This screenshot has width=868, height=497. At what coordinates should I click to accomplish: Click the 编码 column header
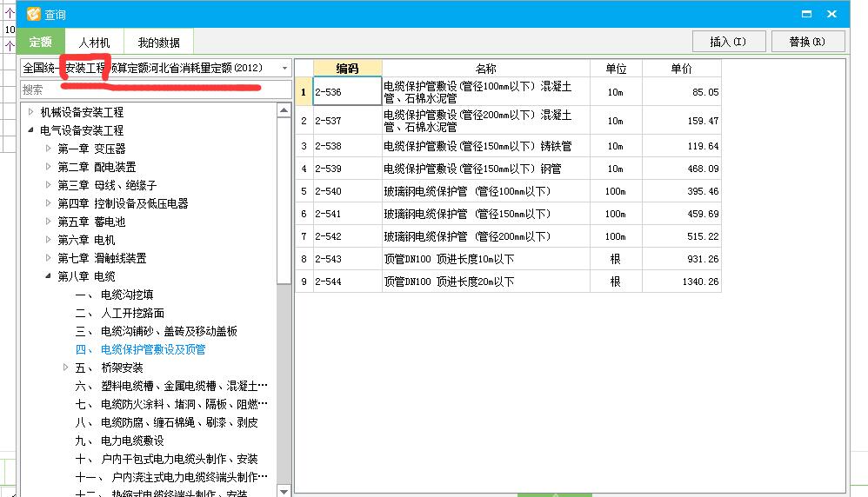pos(348,68)
